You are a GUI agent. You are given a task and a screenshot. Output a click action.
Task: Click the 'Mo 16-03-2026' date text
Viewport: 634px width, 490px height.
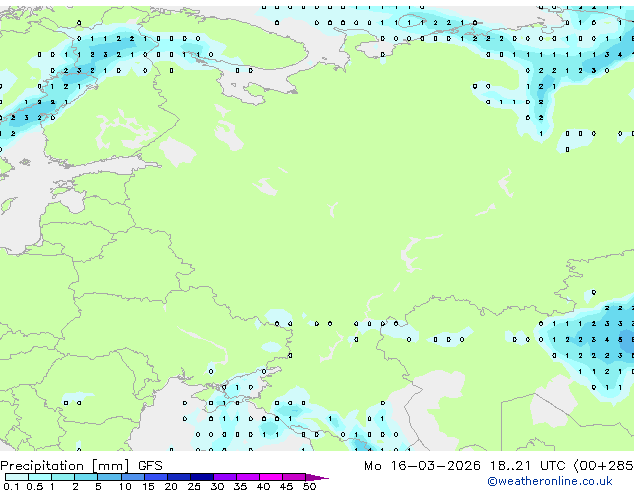(x=422, y=466)
